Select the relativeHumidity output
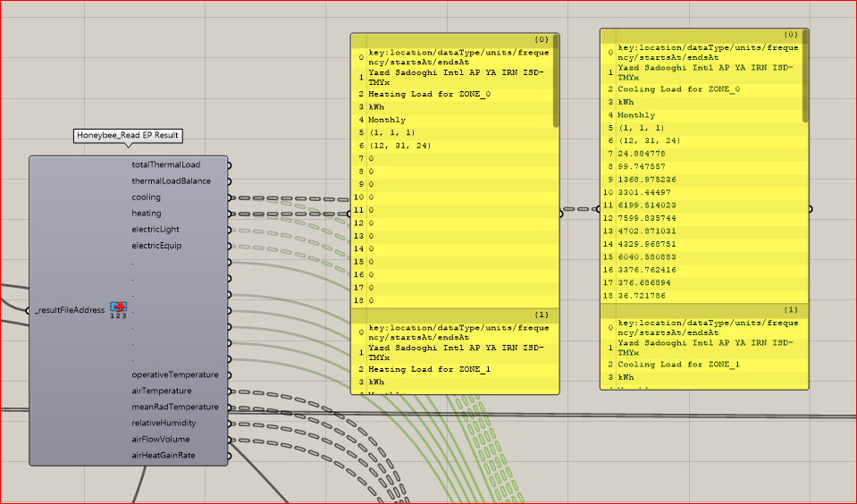857x504 pixels. (x=164, y=423)
